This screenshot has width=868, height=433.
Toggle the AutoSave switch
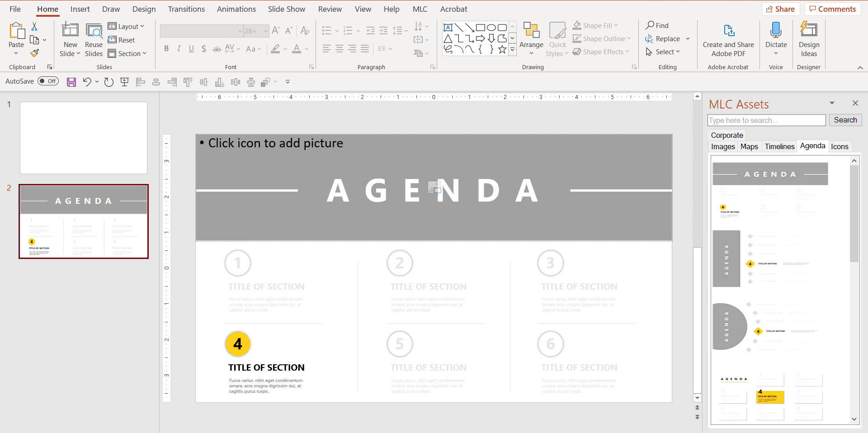click(x=48, y=81)
